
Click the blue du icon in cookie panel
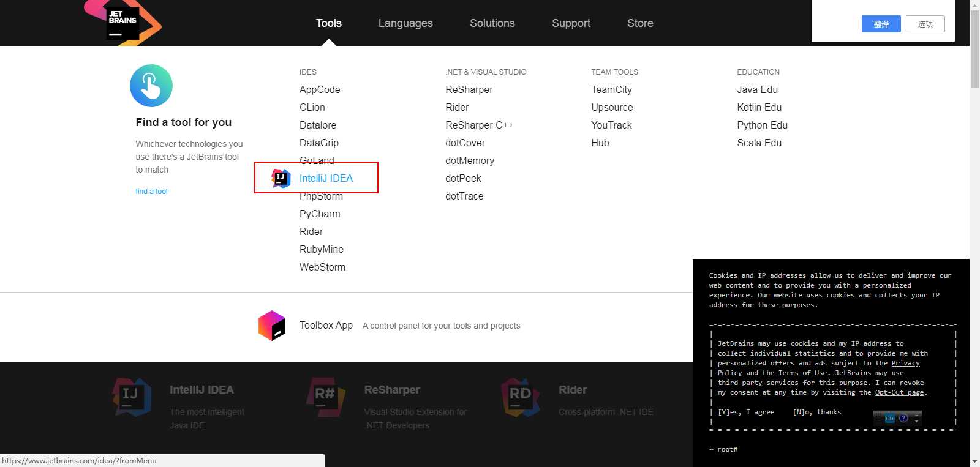click(890, 418)
